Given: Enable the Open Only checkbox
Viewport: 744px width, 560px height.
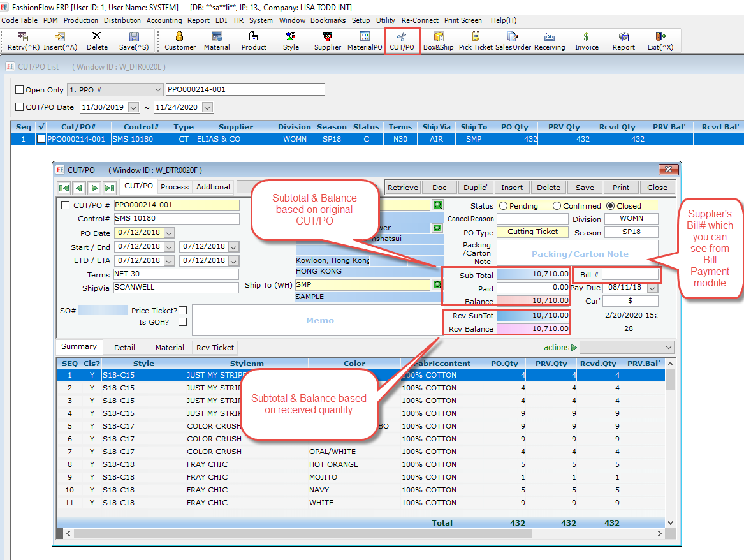Looking at the screenshot, I should (19, 90).
